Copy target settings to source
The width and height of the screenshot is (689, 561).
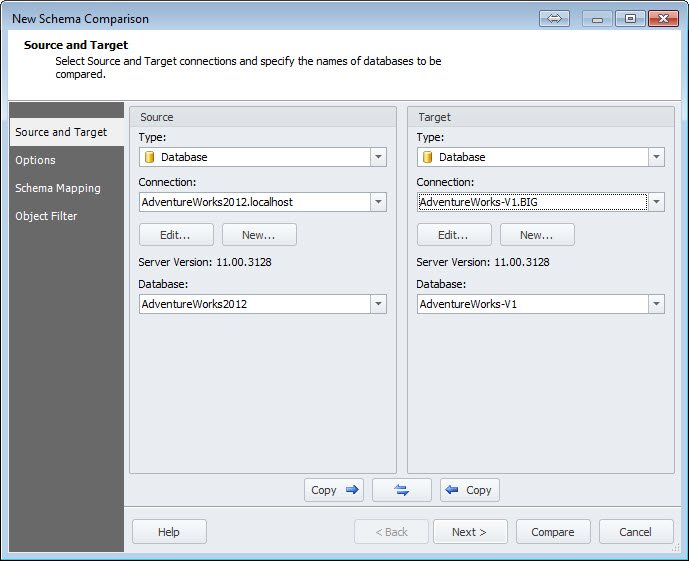(470, 490)
